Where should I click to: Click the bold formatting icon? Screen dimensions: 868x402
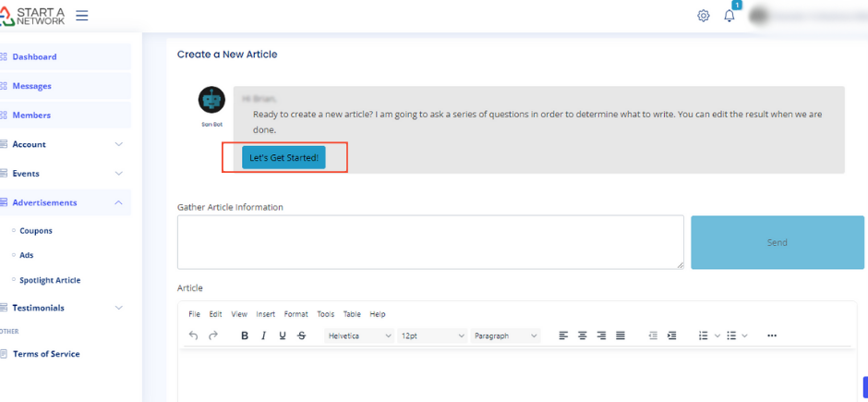click(x=245, y=335)
